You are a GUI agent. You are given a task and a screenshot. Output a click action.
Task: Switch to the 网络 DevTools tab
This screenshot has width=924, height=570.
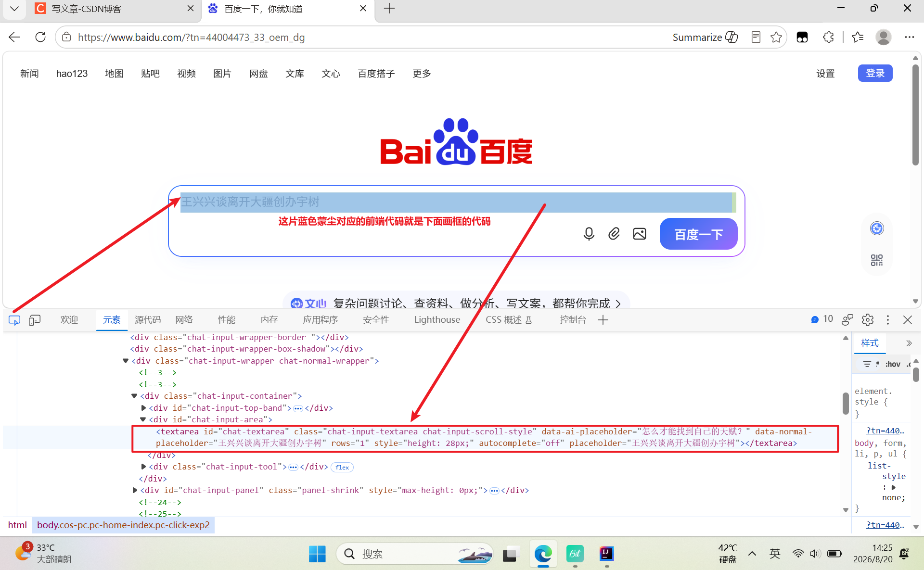point(184,320)
